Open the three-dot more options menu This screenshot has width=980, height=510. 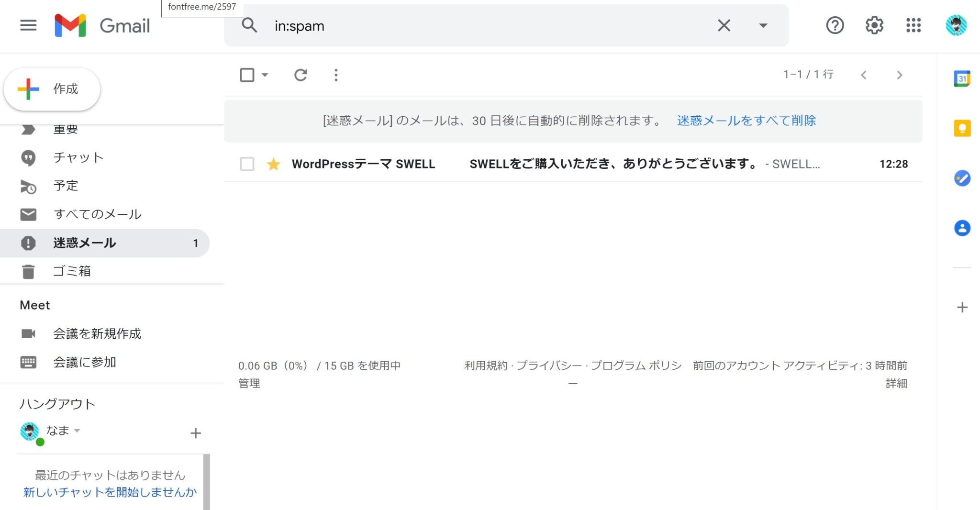(x=336, y=75)
